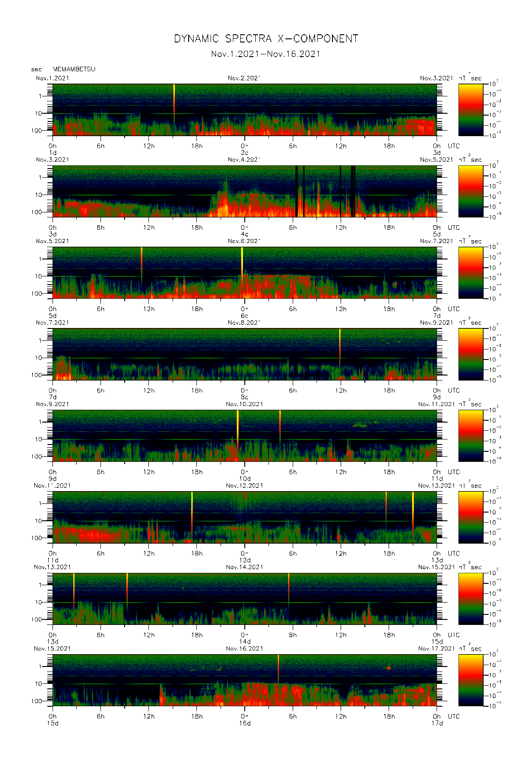Image resolution: width=532 pixels, height=767 pixels.
Task: Click the color scale beside the fifth spectrogram
Action: 470,435
